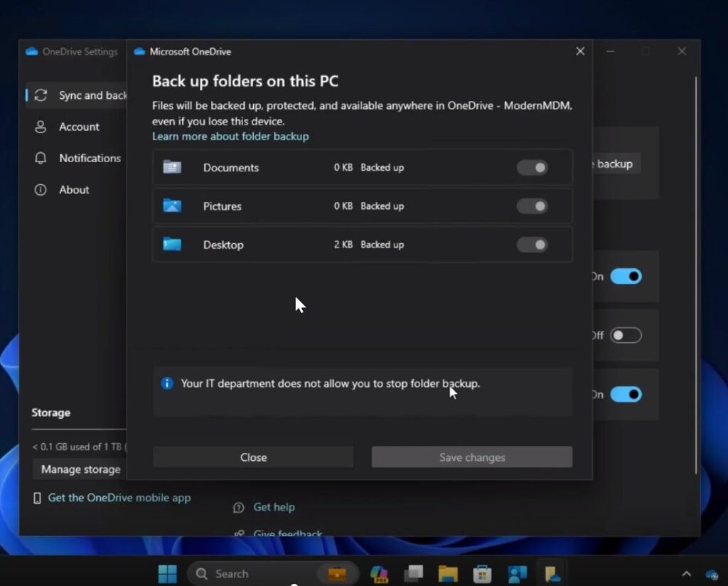Click the Windows Start button
This screenshot has height=586, width=728.
coord(168,574)
